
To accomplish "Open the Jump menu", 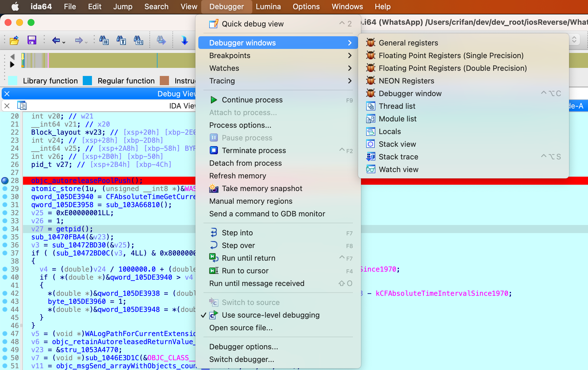I will [123, 7].
